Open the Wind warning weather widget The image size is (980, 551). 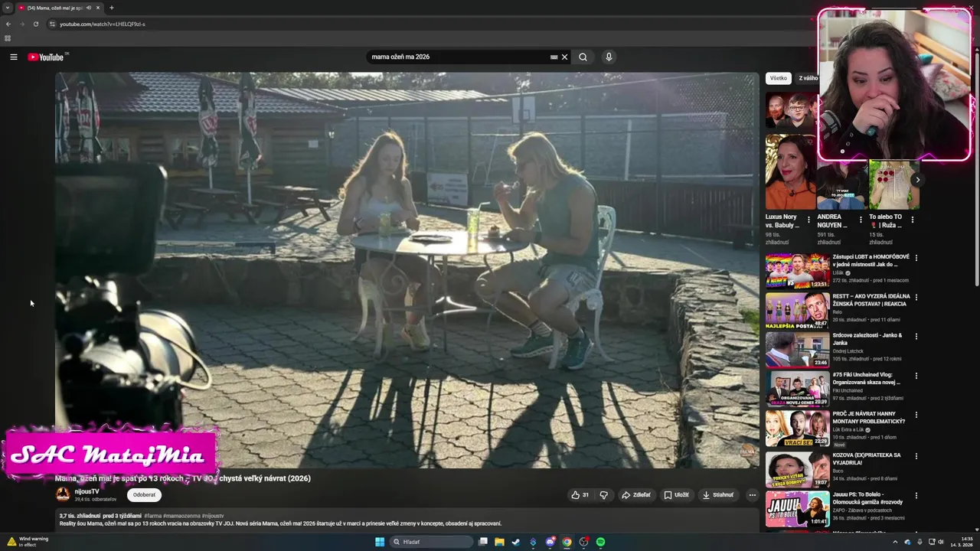28,542
